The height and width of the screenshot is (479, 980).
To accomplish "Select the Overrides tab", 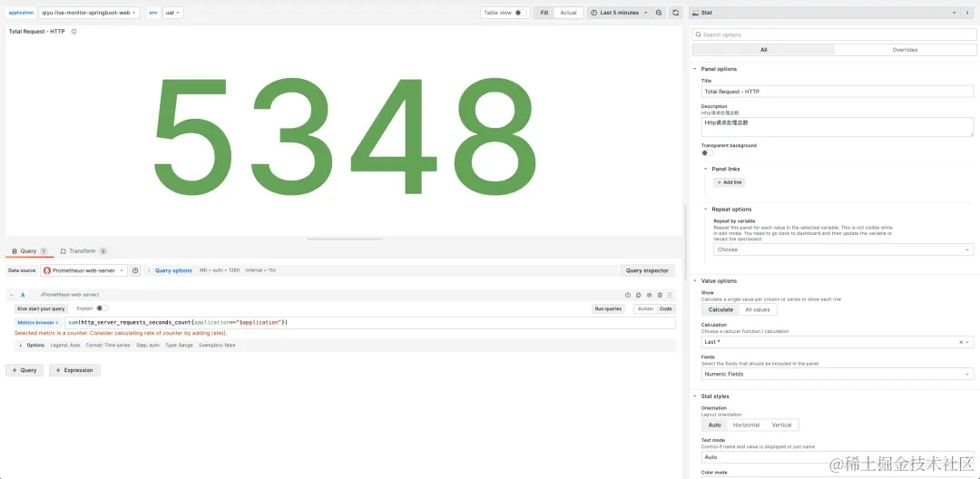I will point(905,50).
